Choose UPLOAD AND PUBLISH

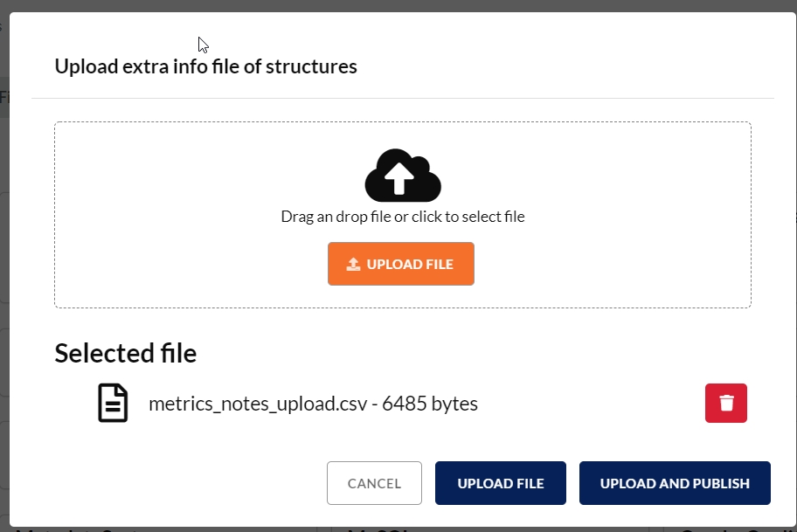(x=675, y=483)
